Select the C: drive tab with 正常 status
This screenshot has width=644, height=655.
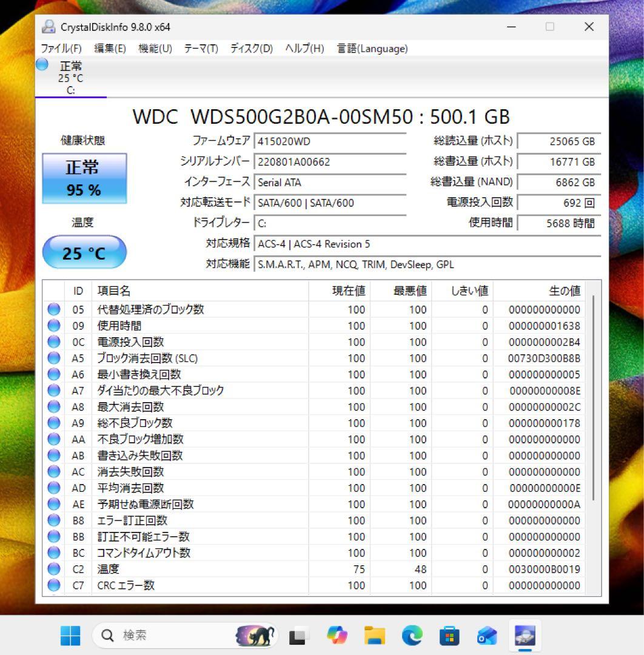(71, 78)
